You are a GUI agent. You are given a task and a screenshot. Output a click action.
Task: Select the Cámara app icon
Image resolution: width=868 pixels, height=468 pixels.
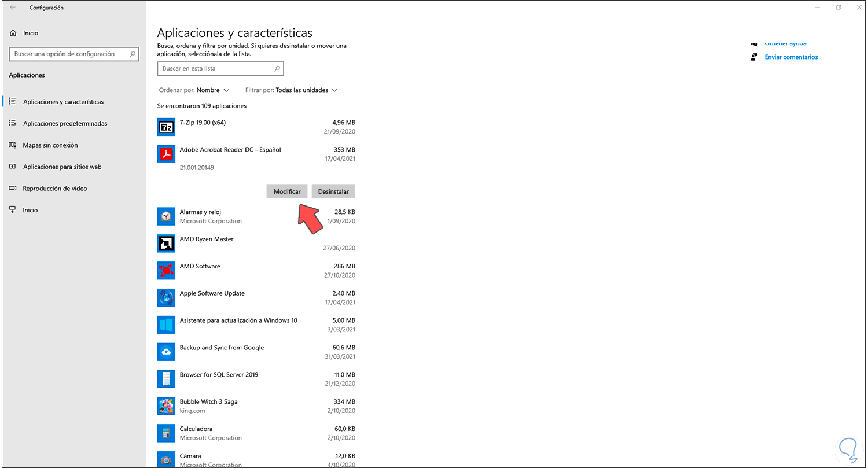pyautogui.click(x=166, y=460)
